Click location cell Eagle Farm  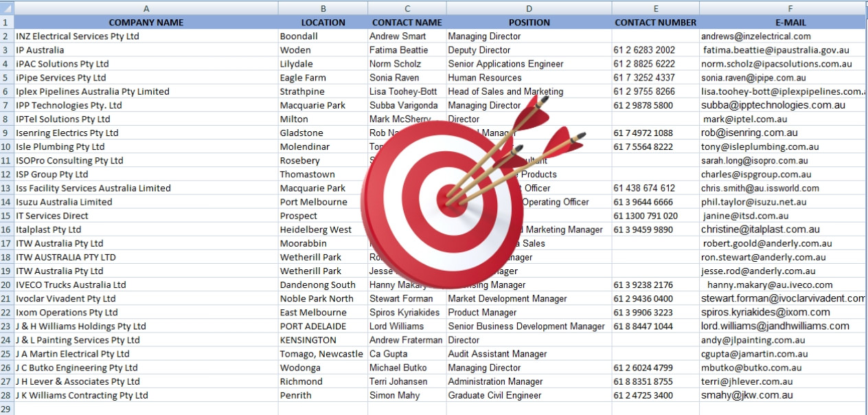[323, 78]
